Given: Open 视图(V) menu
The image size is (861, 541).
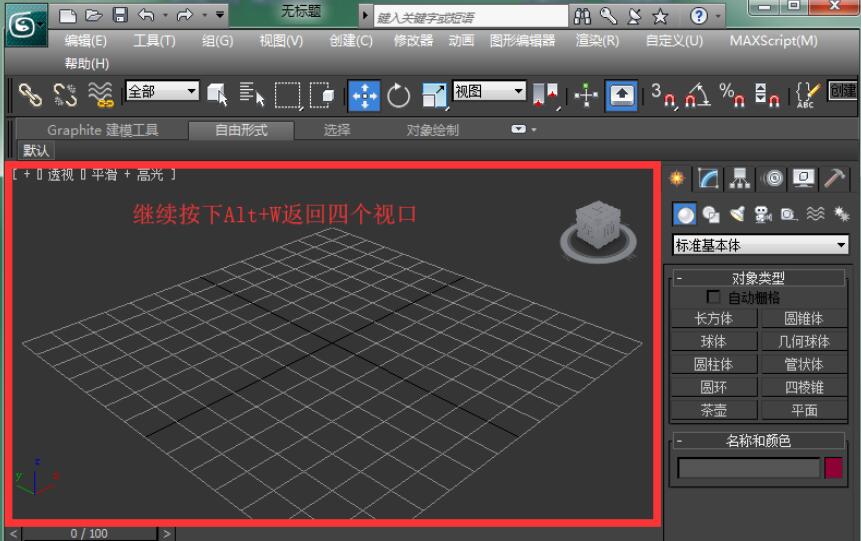Looking at the screenshot, I should click(x=281, y=41).
